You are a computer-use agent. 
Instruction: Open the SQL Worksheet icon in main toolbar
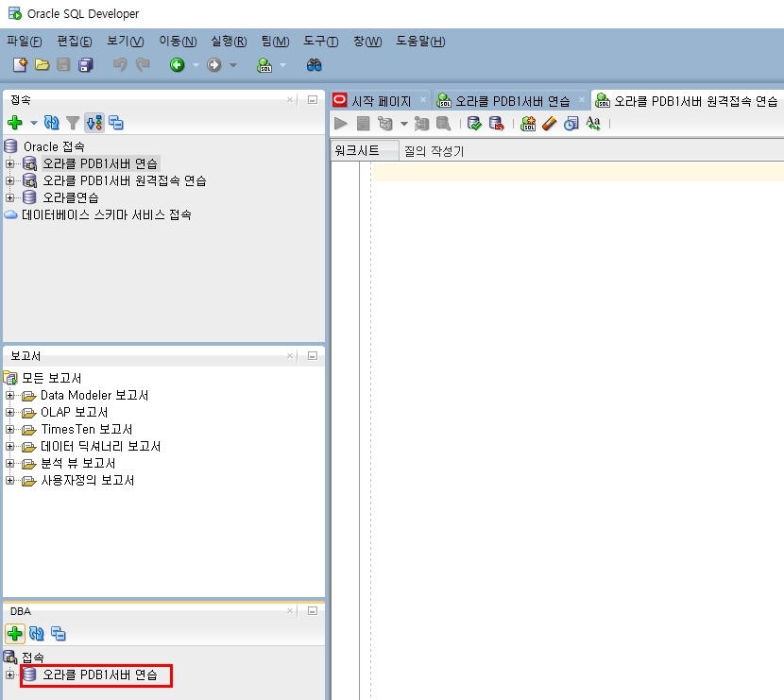[264, 65]
